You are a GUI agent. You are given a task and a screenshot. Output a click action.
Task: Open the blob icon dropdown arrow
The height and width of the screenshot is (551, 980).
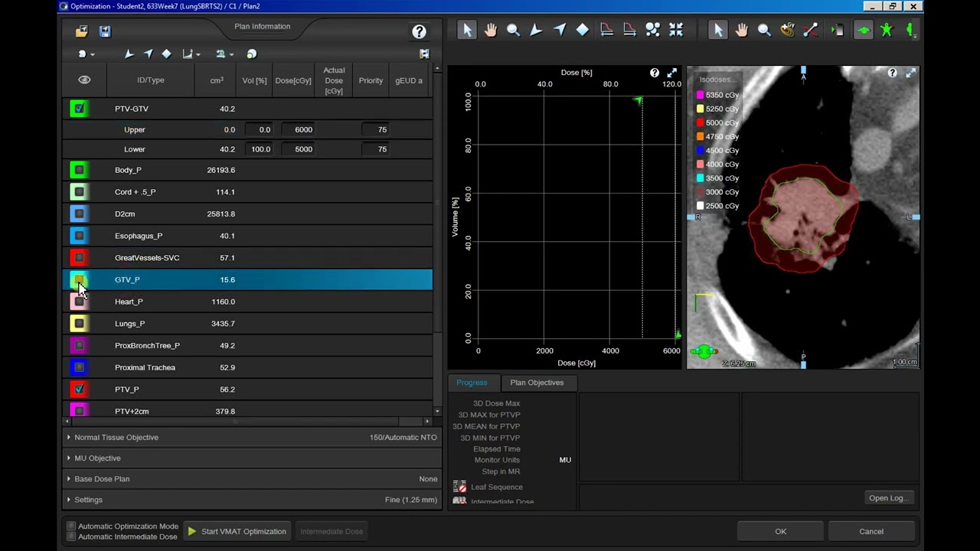93,54
